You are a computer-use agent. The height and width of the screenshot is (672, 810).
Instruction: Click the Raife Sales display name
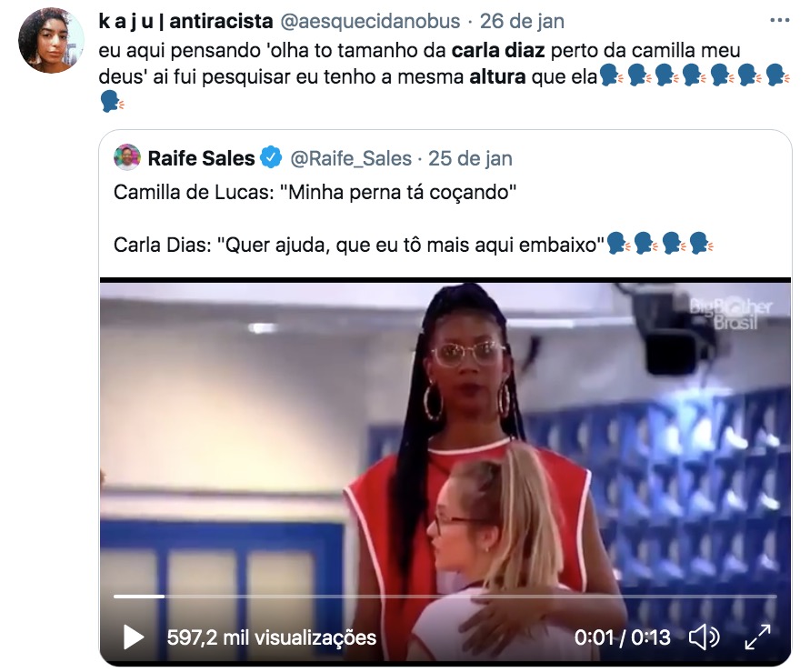(201, 158)
